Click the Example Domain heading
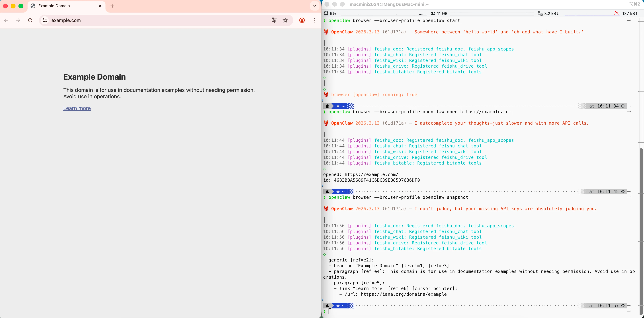644x318 pixels. [95, 77]
